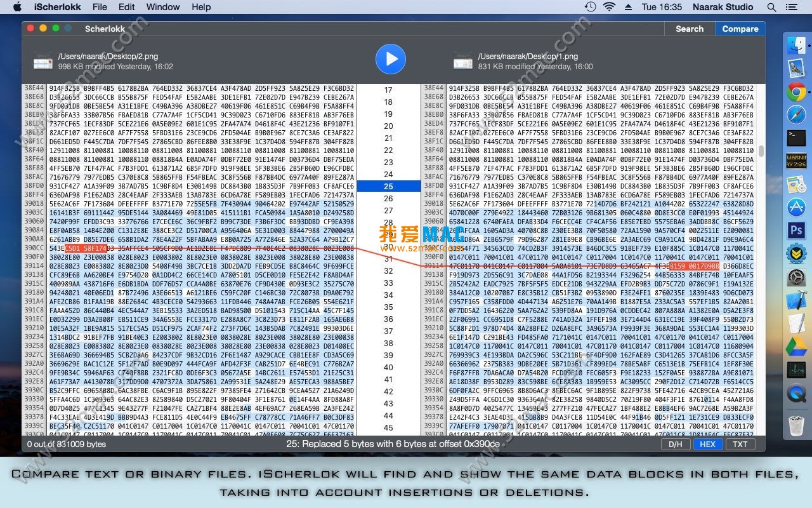Open Spotlight search in the menu bar
The width and height of the screenshot is (812, 508).
point(772,7)
